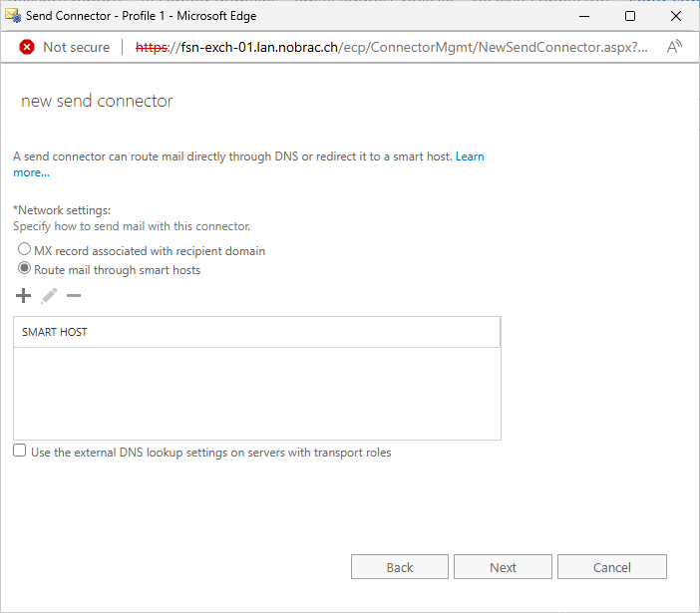Click the Not secure label text
Screen dimensions: 700x613
(77, 47)
